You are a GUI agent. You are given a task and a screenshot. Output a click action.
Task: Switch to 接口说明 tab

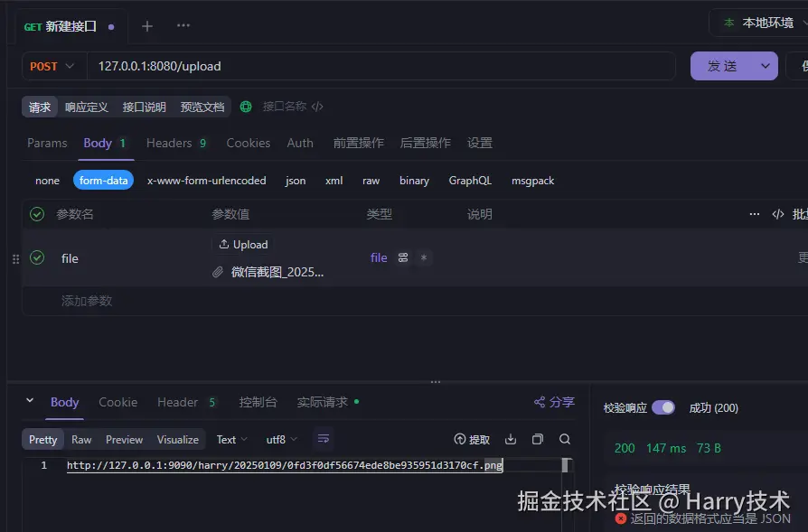pyautogui.click(x=145, y=107)
